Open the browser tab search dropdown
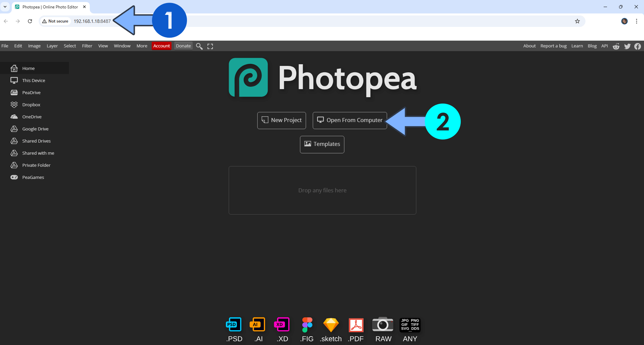 (5, 7)
